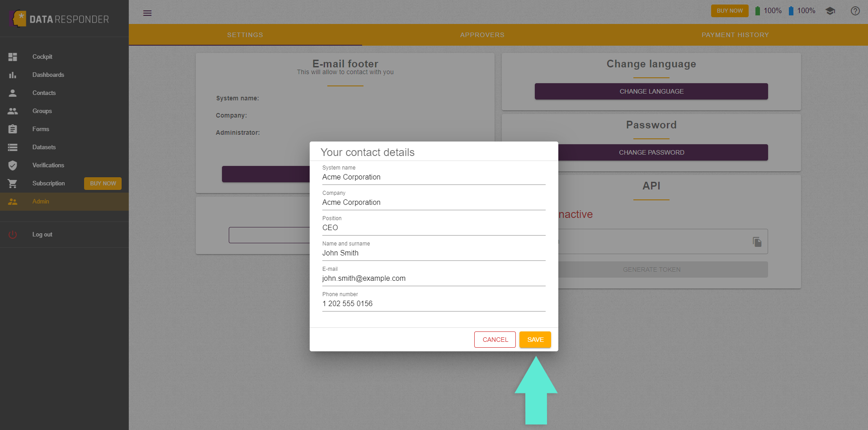Click Buy Now in the top bar
The image size is (868, 430).
click(730, 11)
